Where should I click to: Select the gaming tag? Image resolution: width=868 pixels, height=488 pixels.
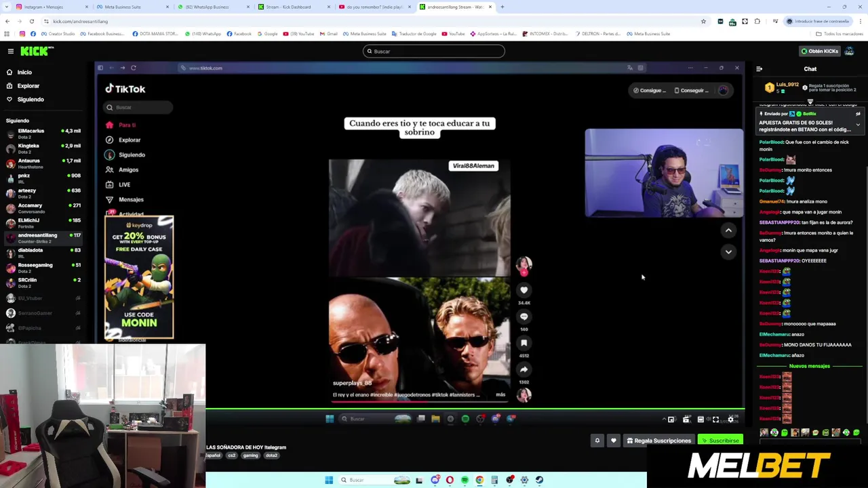coord(251,455)
